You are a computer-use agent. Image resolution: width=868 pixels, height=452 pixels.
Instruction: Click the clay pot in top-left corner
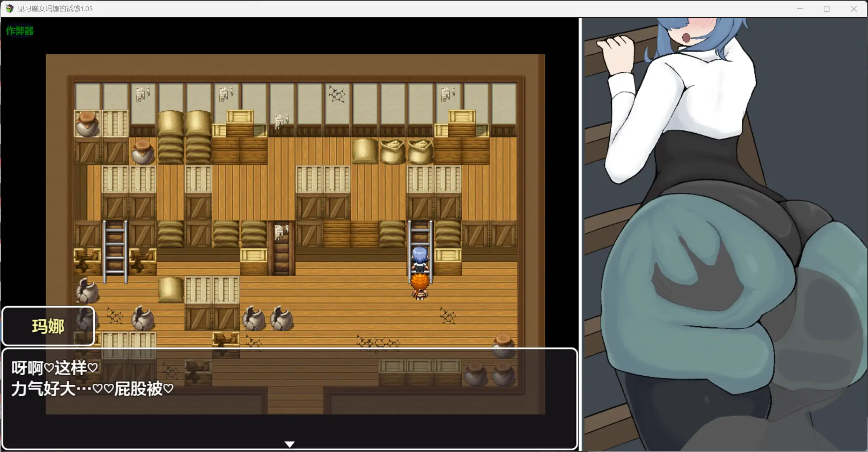87,124
